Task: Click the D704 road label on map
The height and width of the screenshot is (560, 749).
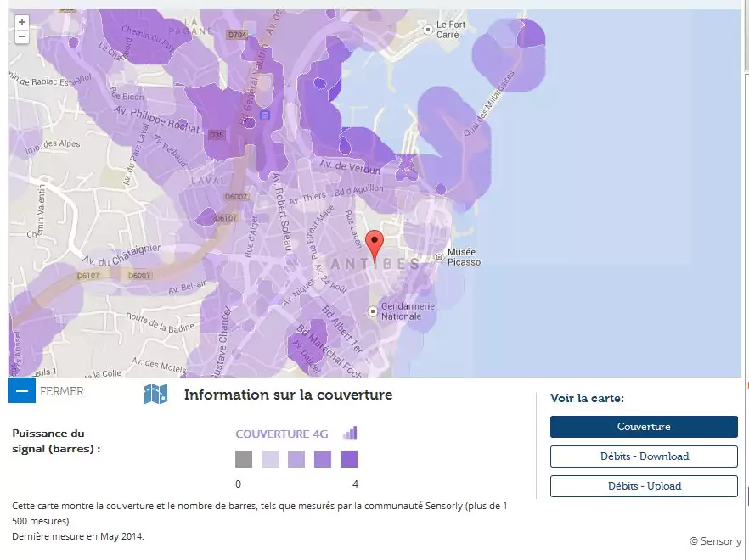Action: (x=236, y=36)
